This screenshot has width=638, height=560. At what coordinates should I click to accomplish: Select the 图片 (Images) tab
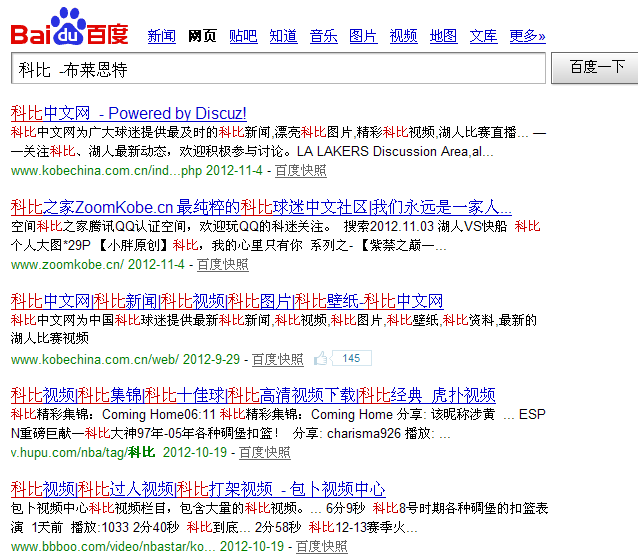click(x=363, y=36)
